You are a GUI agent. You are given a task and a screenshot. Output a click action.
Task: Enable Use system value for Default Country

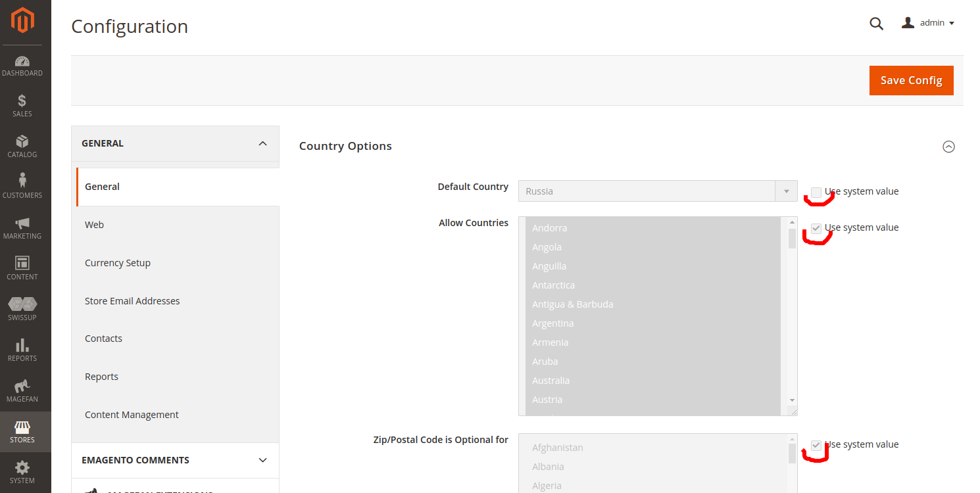[x=816, y=192]
